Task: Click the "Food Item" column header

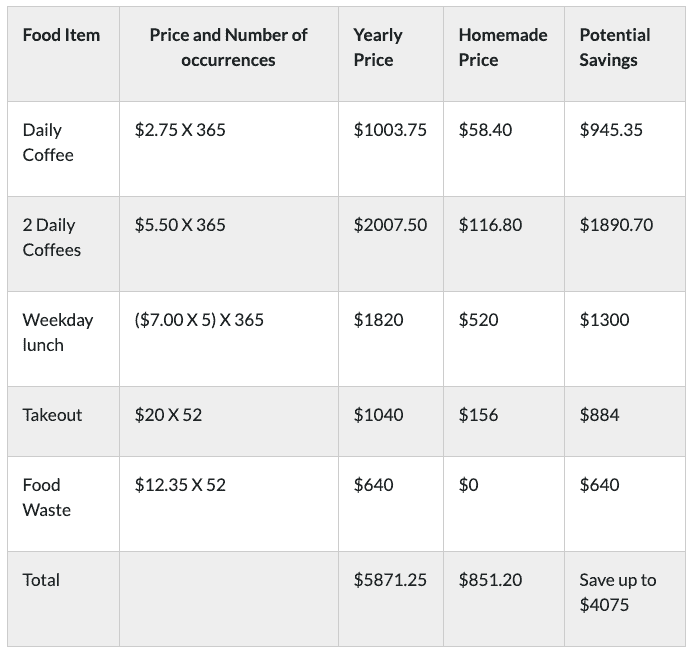Action: click(x=61, y=35)
